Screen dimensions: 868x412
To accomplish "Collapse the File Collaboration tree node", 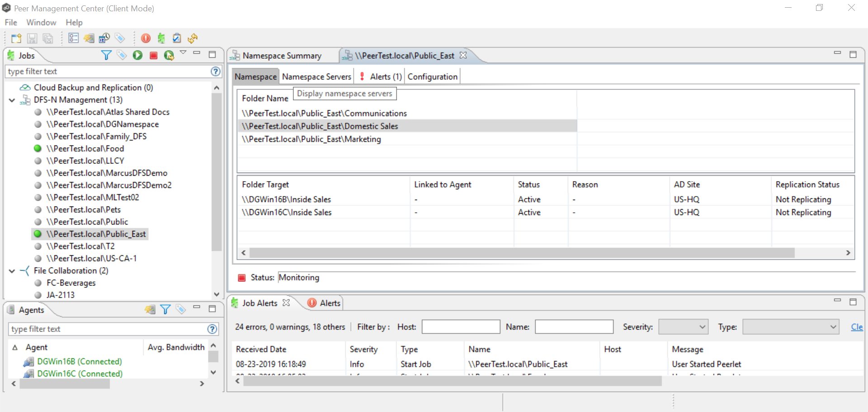I will pyautogui.click(x=12, y=271).
